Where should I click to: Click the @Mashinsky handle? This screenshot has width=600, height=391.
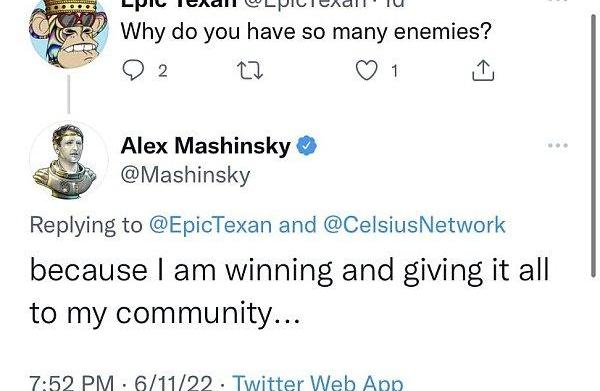click(x=186, y=175)
